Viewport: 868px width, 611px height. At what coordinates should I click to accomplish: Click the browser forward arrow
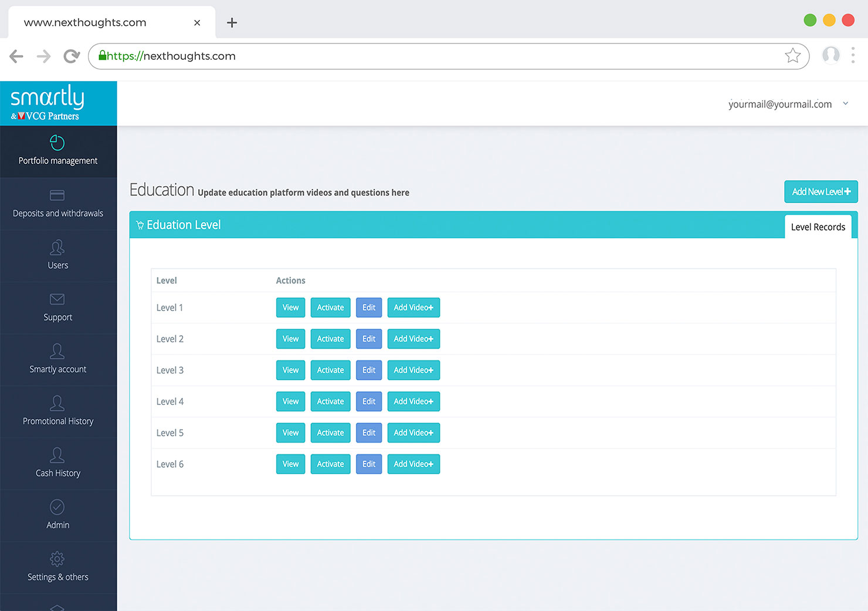click(43, 56)
